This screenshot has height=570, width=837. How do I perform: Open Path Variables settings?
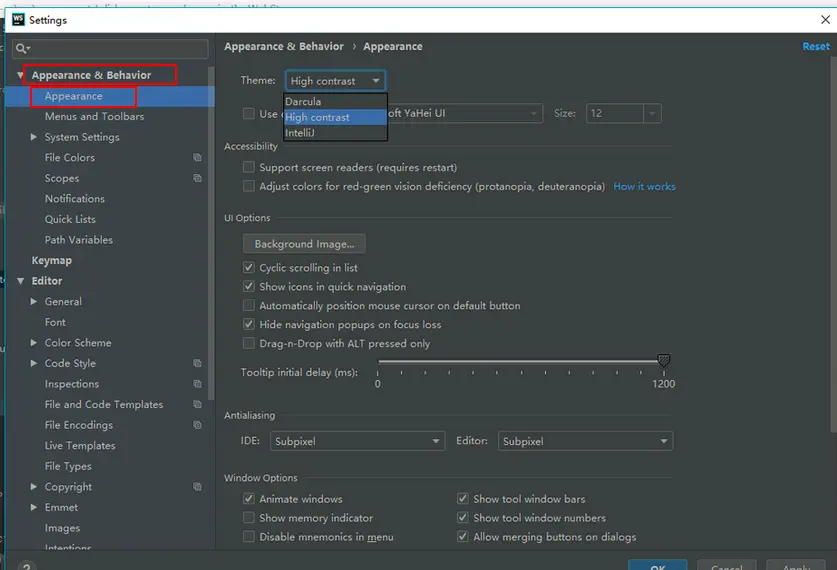pyautogui.click(x=79, y=240)
